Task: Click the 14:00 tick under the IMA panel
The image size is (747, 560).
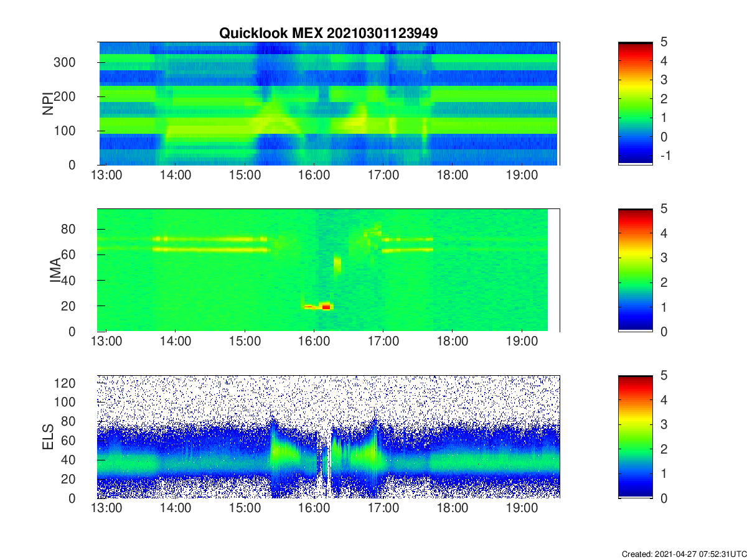Action: [x=176, y=342]
